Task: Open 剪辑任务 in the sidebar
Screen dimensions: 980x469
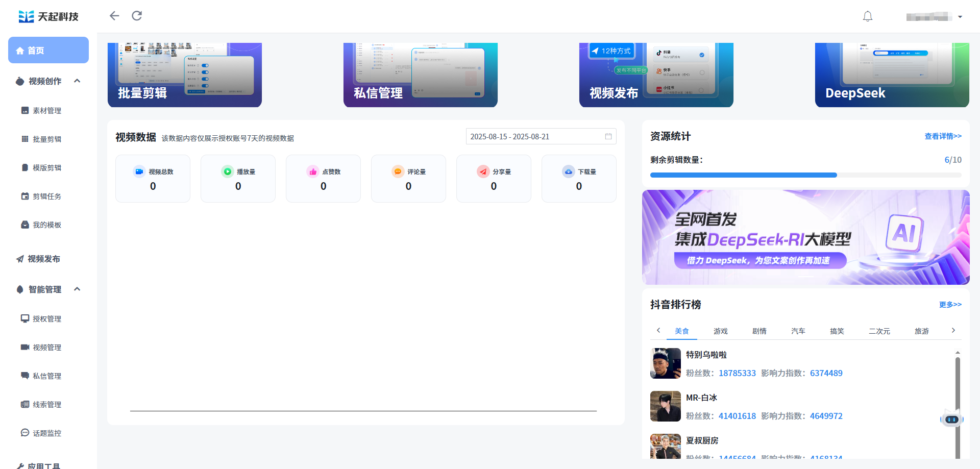Action: [x=46, y=196]
